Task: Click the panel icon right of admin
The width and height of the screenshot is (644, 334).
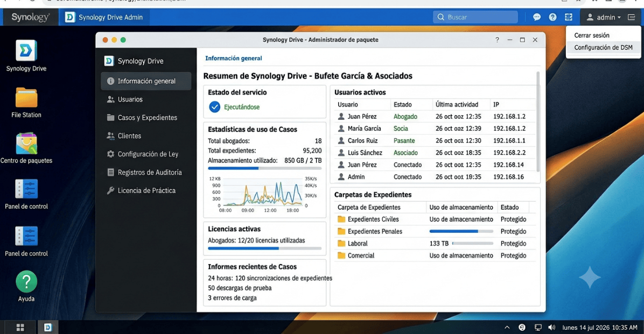Action: point(631,17)
